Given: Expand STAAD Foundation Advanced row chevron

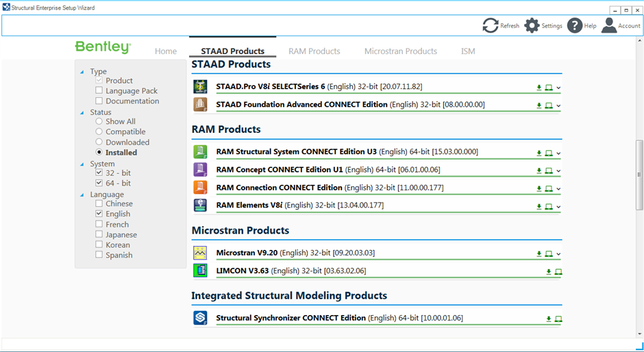Looking at the screenshot, I should pos(558,106).
